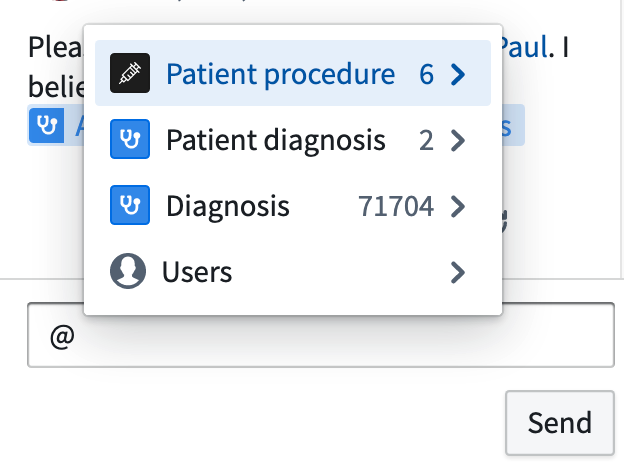Click the count 6 next to Patient procedure
The height and width of the screenshot is (470, 624).
pos(426,74)
